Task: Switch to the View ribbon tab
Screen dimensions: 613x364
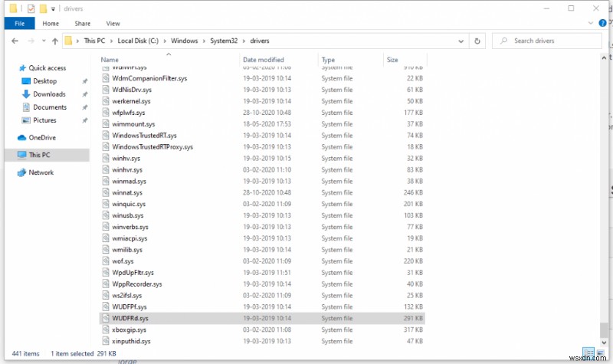Action: pyautogui.click(x=113, y=24)
